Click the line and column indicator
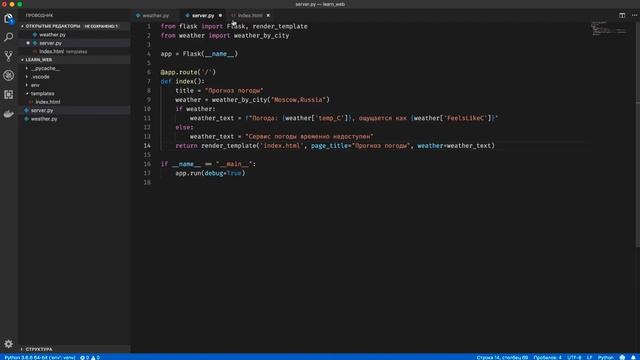This screenshot has width=640, height=360. 502,357
